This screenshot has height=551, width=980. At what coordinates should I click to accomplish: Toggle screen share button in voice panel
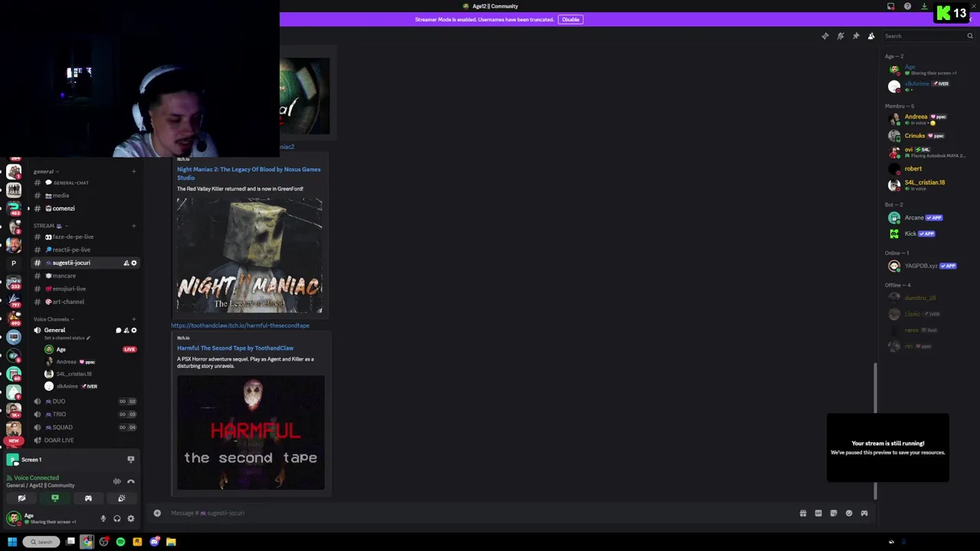click(x=55, y=498)
